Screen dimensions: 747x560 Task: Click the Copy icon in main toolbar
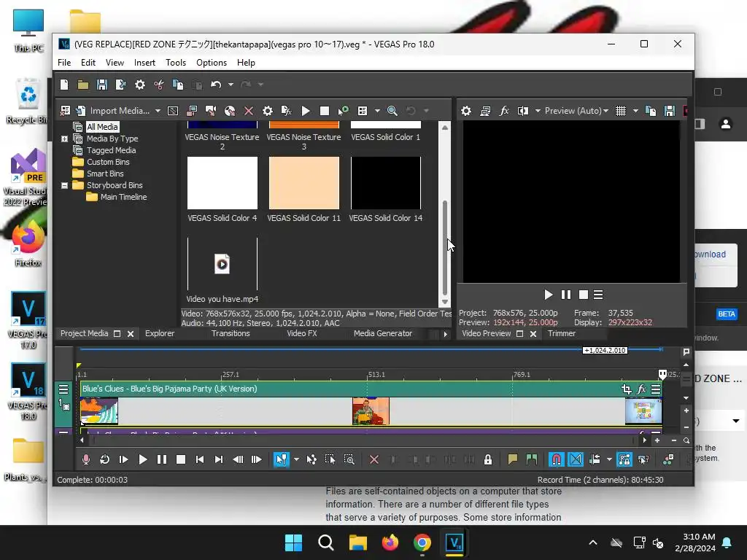(x=178, y=85)
